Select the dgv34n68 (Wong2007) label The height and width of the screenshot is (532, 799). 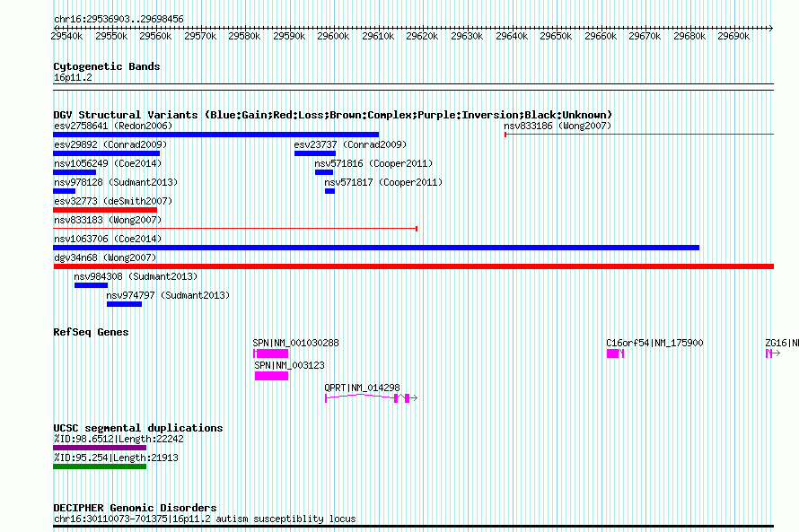click(105, 257)
